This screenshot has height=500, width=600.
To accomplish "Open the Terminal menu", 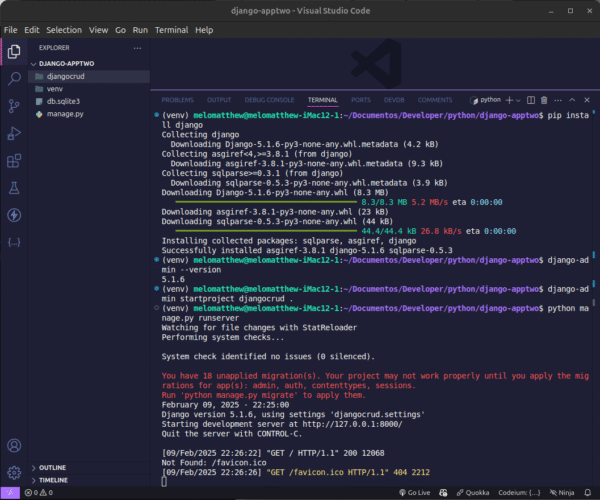I will [171, 30].
